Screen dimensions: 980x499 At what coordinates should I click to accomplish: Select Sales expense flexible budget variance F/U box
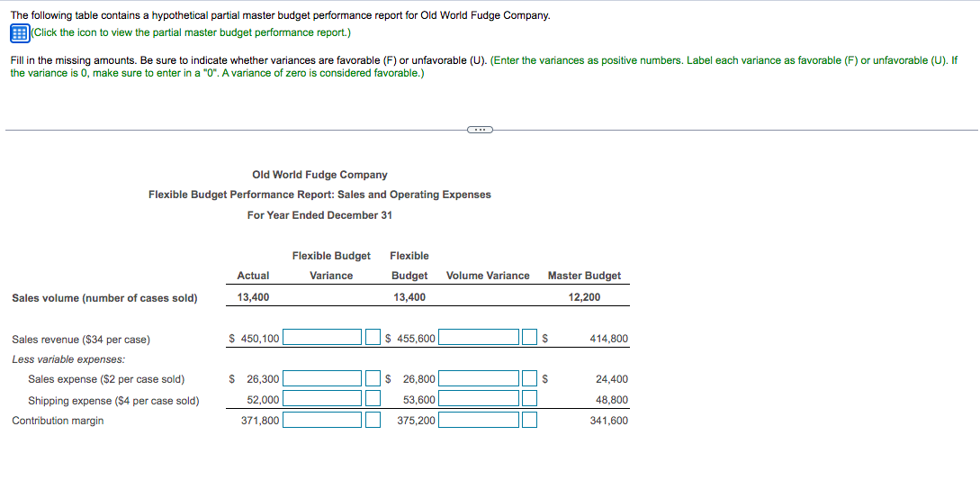(373, 378)
